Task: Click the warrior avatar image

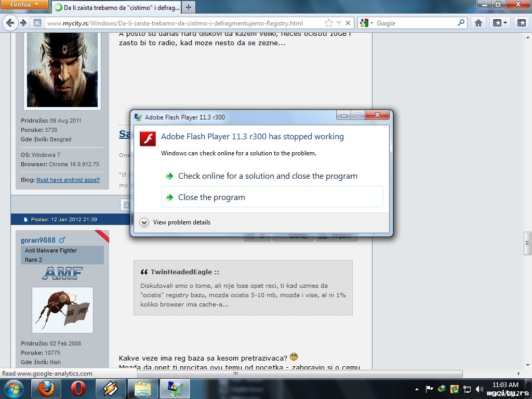Action: (62, 69)
